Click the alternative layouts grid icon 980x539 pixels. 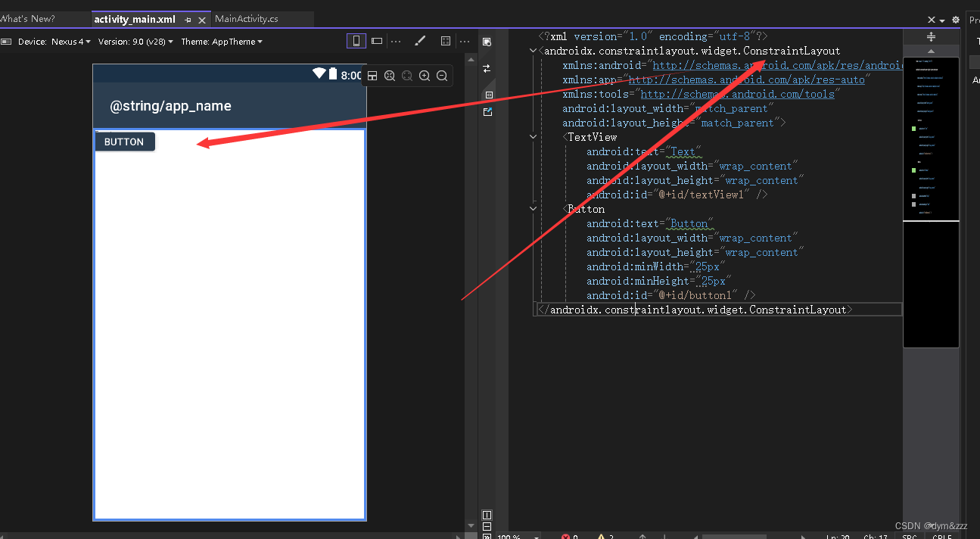445,41
